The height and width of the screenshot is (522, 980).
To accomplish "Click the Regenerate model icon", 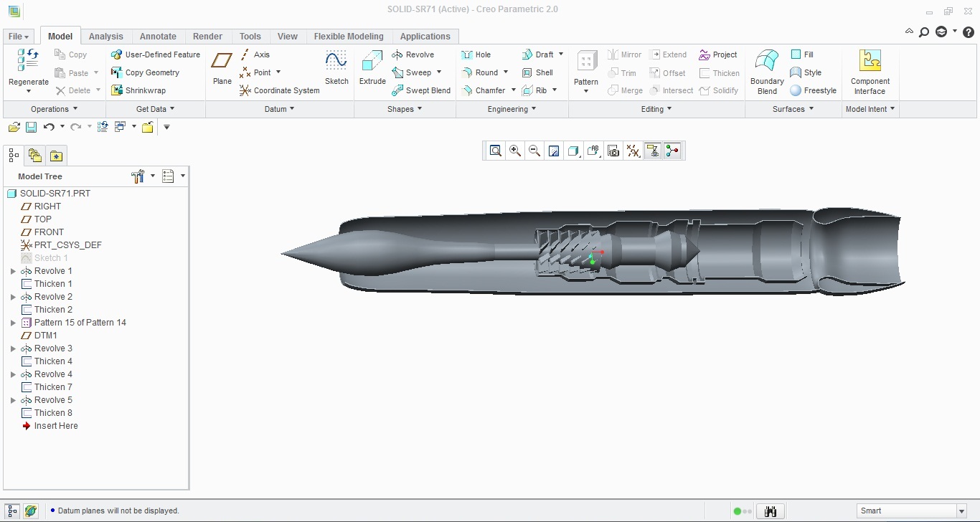I will click(28, 60).
